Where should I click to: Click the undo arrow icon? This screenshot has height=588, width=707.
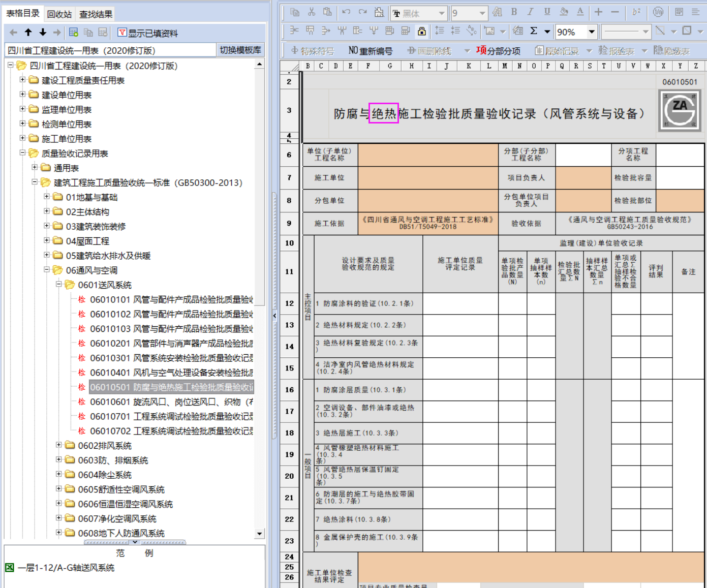pyautogui.click(x=346, y=12)
